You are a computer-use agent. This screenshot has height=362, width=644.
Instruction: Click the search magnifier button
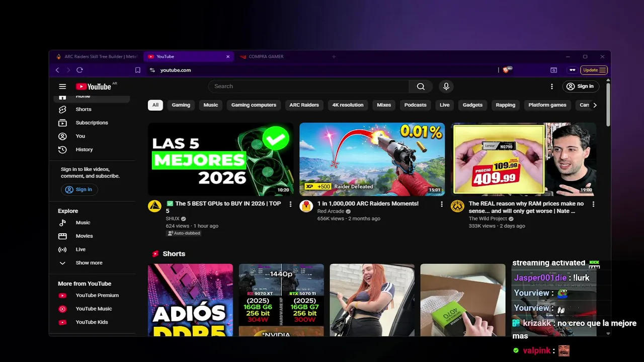tap(421, 86)
